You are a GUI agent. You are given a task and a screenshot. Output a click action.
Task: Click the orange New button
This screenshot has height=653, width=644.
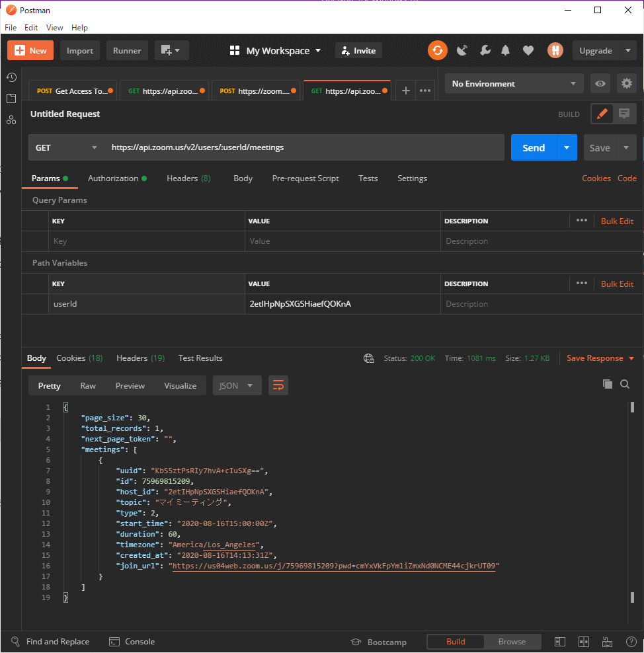point(30,50)
